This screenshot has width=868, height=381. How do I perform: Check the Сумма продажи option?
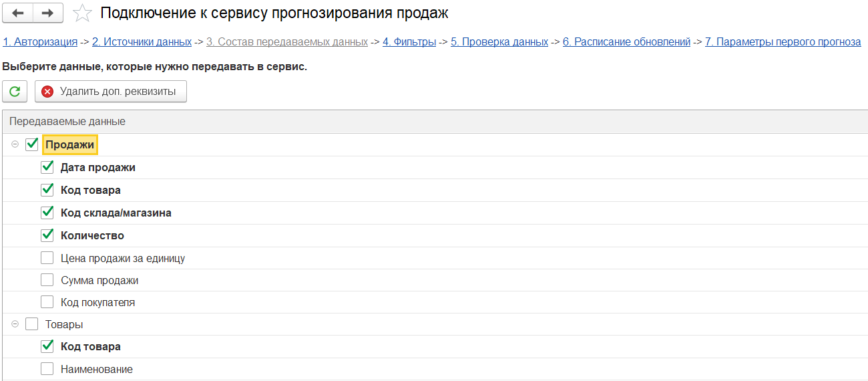pos(47,280)
